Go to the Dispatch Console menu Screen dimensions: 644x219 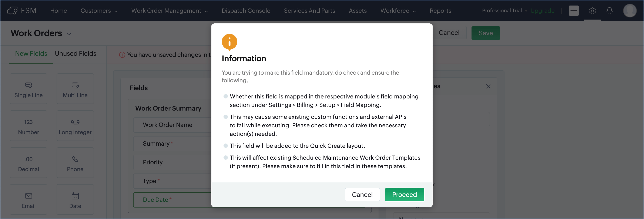pyautogui.click(x=246, y=11)
